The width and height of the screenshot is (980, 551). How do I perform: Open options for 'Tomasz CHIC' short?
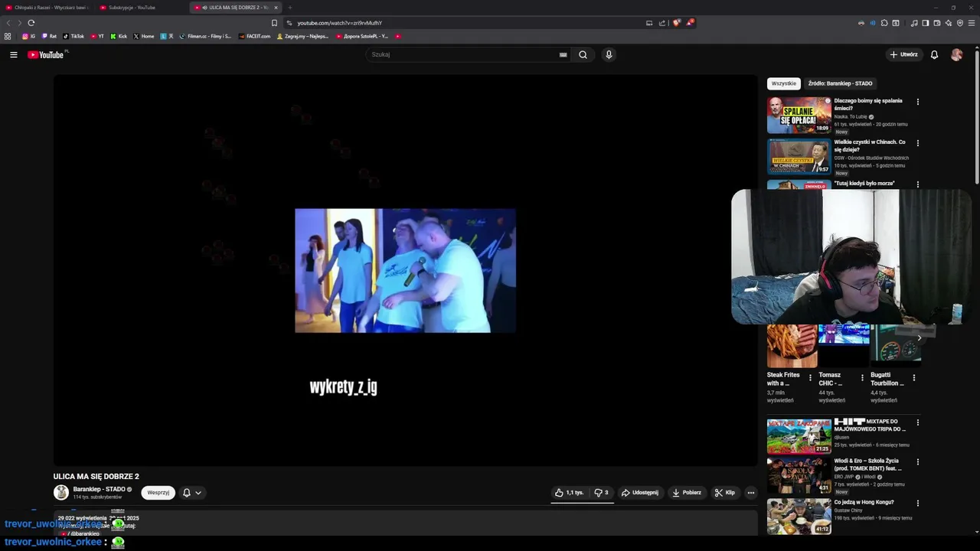pos(862,377)
